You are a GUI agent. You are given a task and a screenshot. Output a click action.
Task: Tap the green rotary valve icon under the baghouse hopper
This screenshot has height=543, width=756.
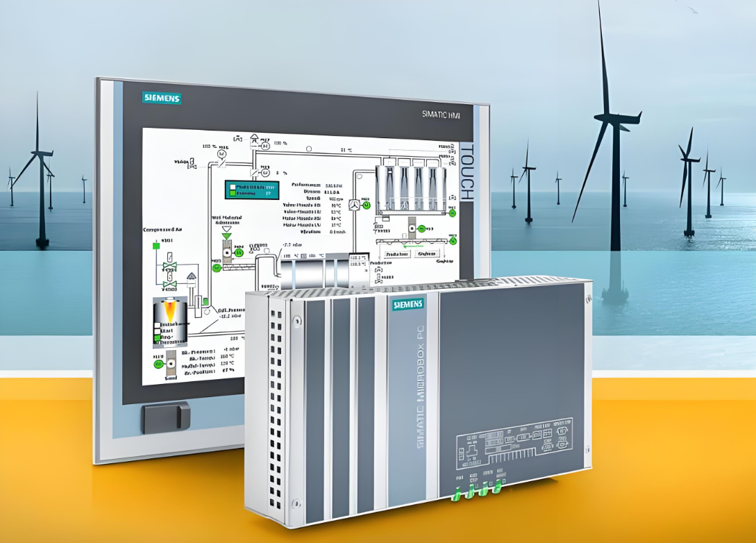[421, 228]
